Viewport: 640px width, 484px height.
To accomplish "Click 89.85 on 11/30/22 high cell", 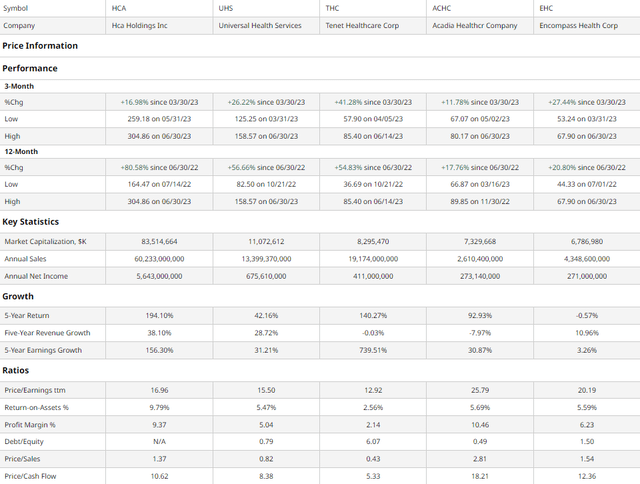I will [480, 202].
